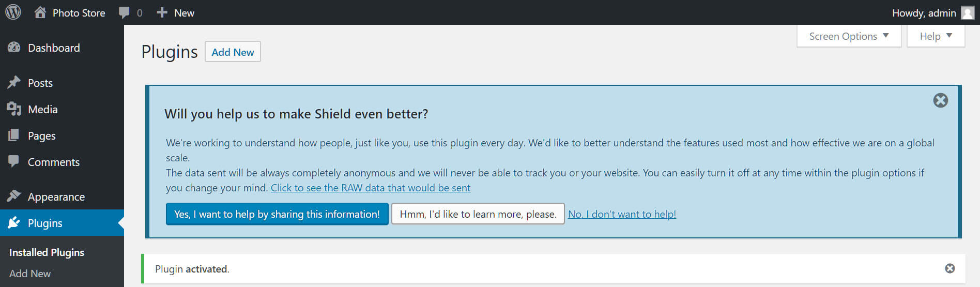Click Hmm, I'd like to learn more
The width and height of the screenshot is (980, 287).
(478, 214)
